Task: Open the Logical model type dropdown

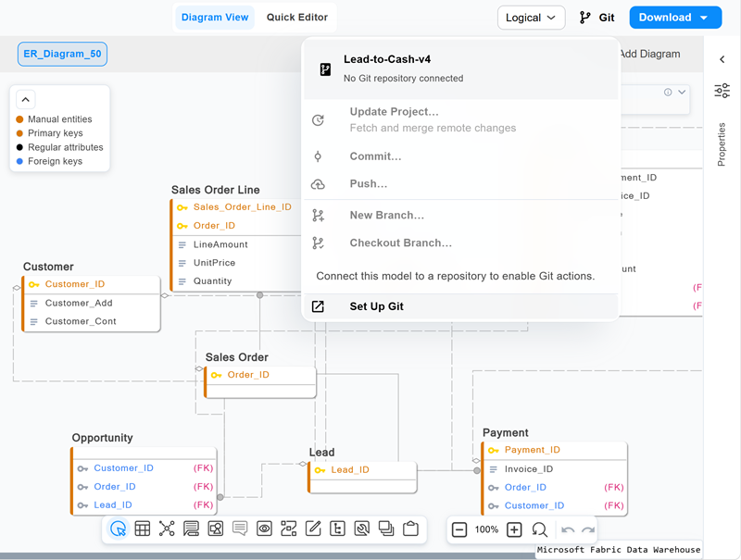Action: coord(531,18)
